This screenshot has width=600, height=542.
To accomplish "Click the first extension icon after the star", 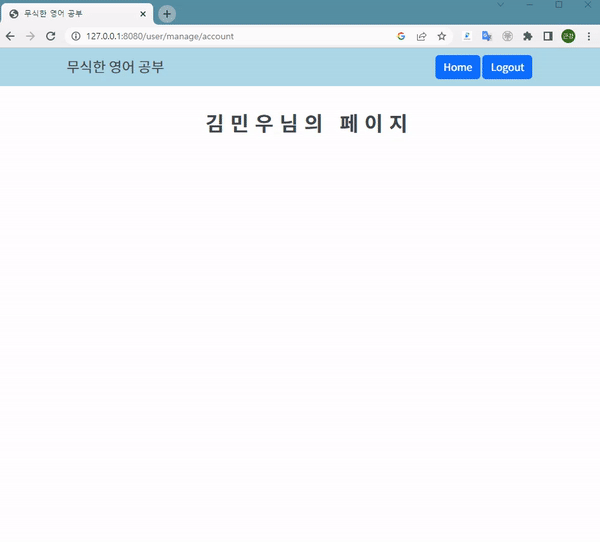I will coord(467,36).
